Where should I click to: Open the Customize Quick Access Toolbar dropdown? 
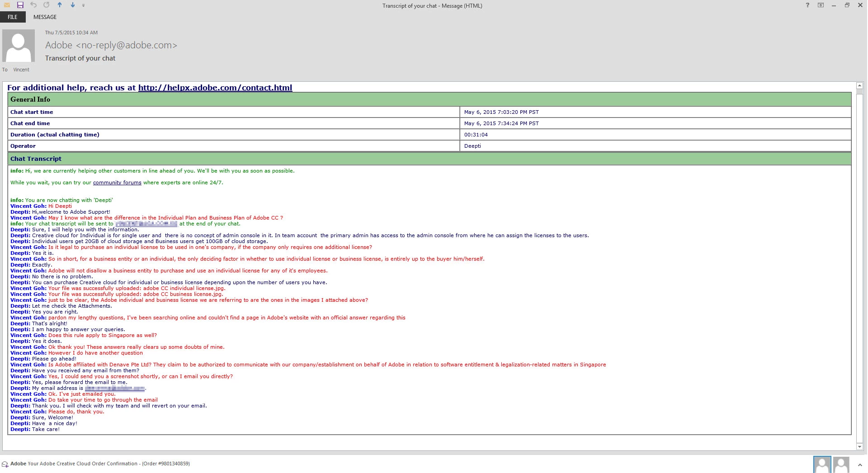pos(84,5)
